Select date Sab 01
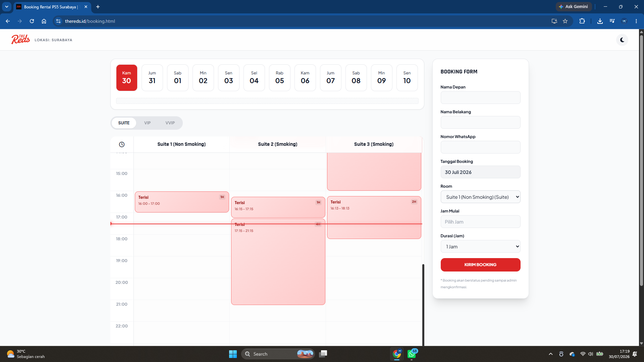Screen dimensions: 644x362 click(178, 78)
